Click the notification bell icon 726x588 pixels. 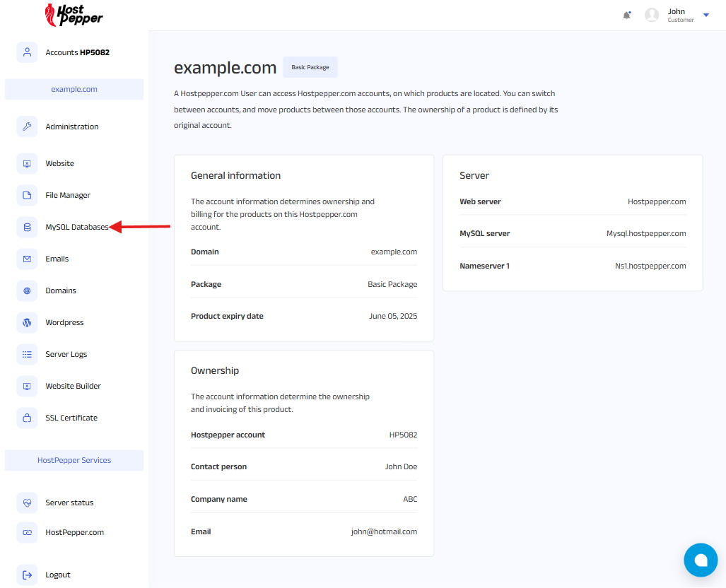coord(626,15)
